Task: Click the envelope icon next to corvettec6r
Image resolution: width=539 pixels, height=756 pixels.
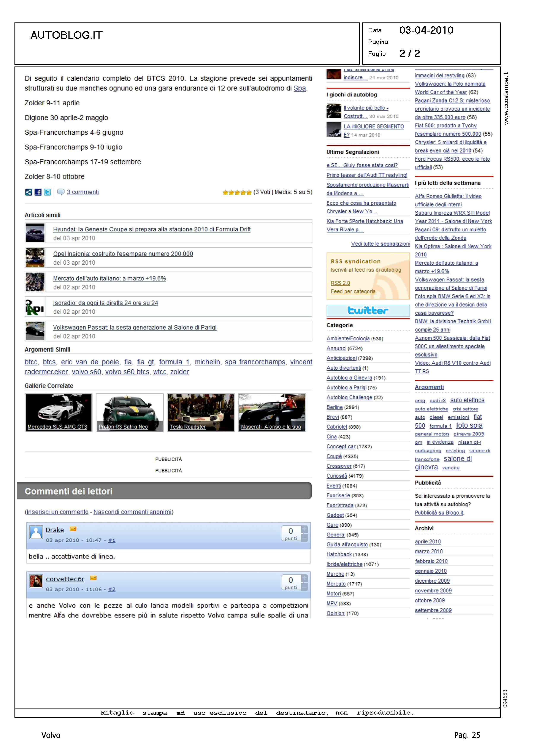Action: [x=93, y=578]
